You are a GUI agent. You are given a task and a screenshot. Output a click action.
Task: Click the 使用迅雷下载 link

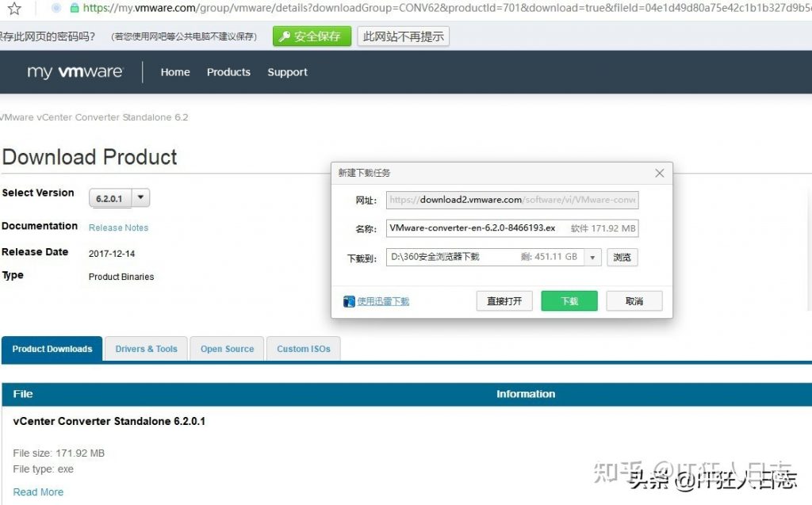(x=382, y=300)
